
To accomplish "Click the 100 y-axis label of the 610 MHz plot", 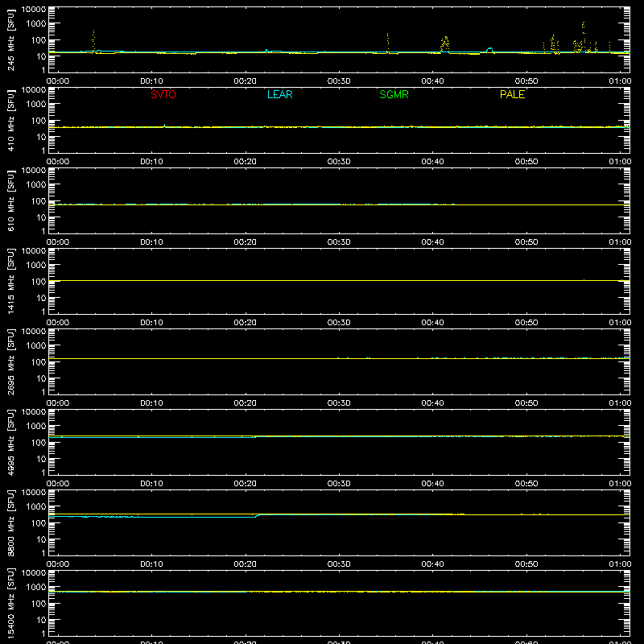I will coord(39,200).
